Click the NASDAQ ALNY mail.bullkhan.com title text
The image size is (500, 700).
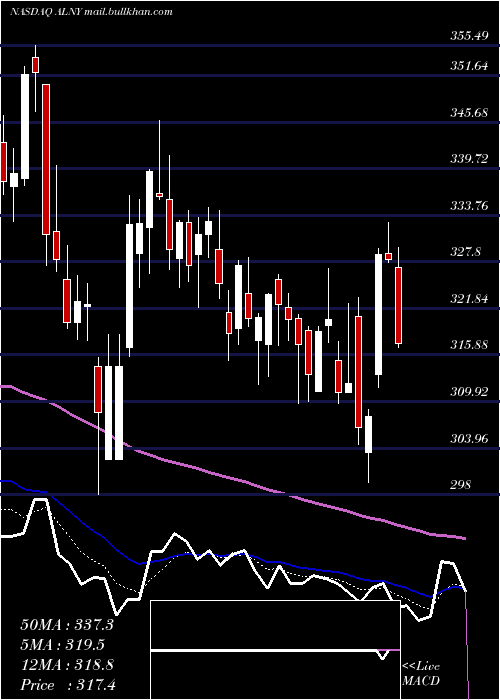(91, 12)
